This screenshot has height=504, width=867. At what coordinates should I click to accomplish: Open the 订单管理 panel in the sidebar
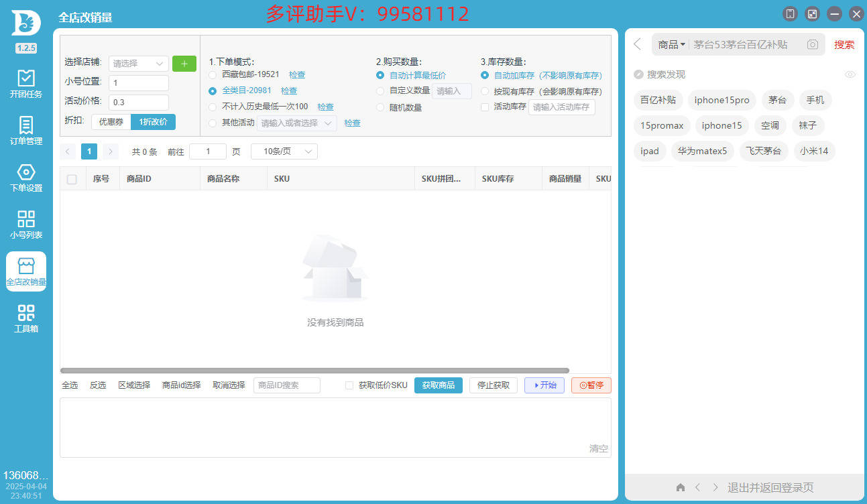[x=25, y=129]
